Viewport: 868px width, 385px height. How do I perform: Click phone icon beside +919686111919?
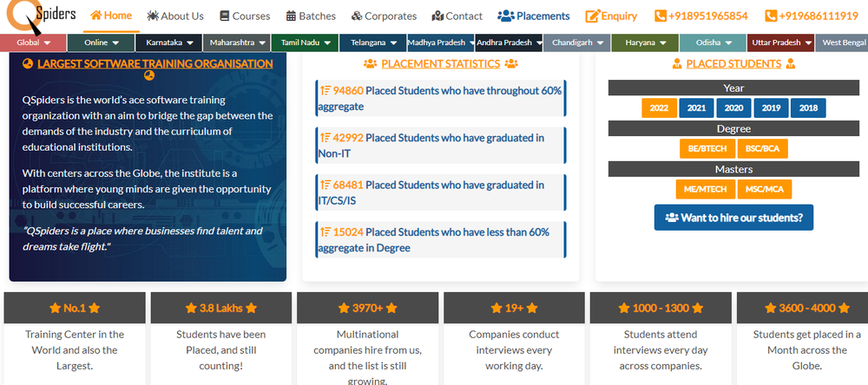[x=771, y=16]
